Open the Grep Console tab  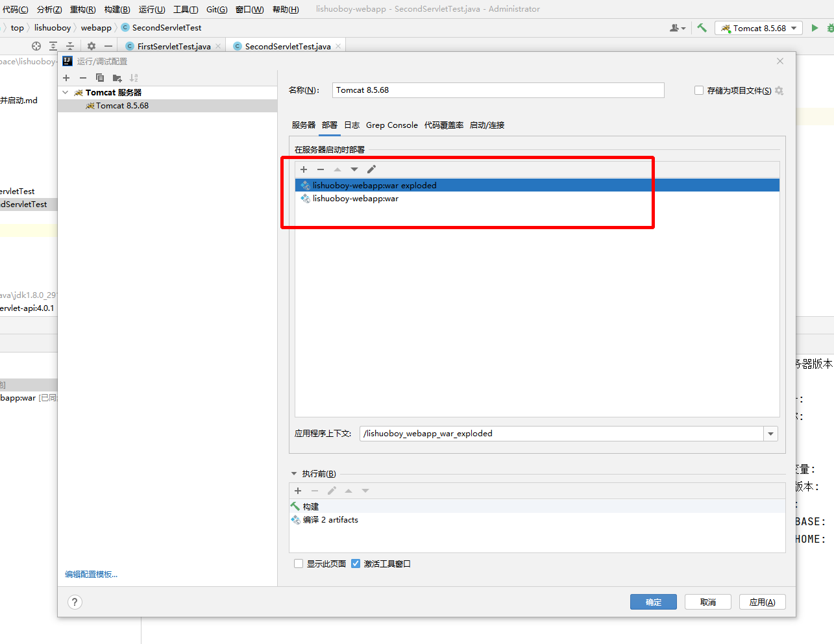click(x=392, y=125)
